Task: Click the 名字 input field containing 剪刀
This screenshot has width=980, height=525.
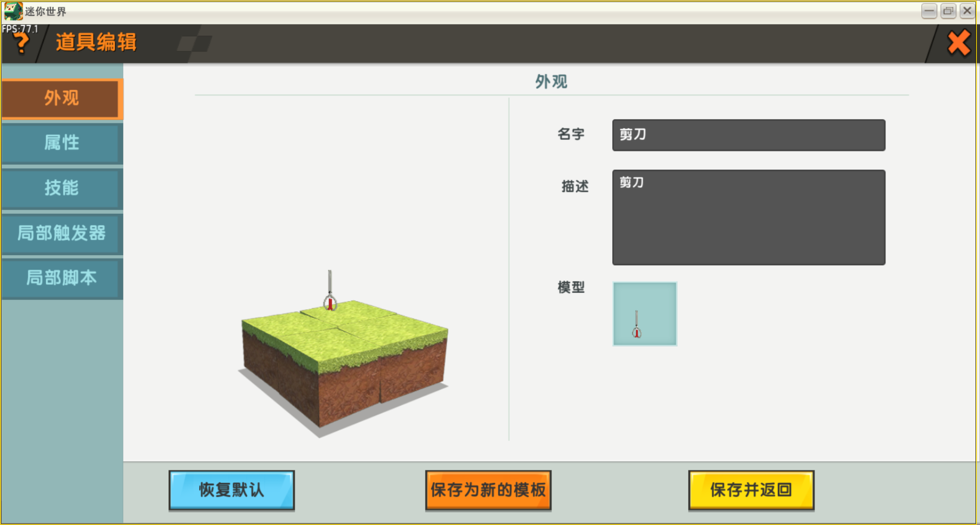Action: pyautogui.click(x=748, y=135)
